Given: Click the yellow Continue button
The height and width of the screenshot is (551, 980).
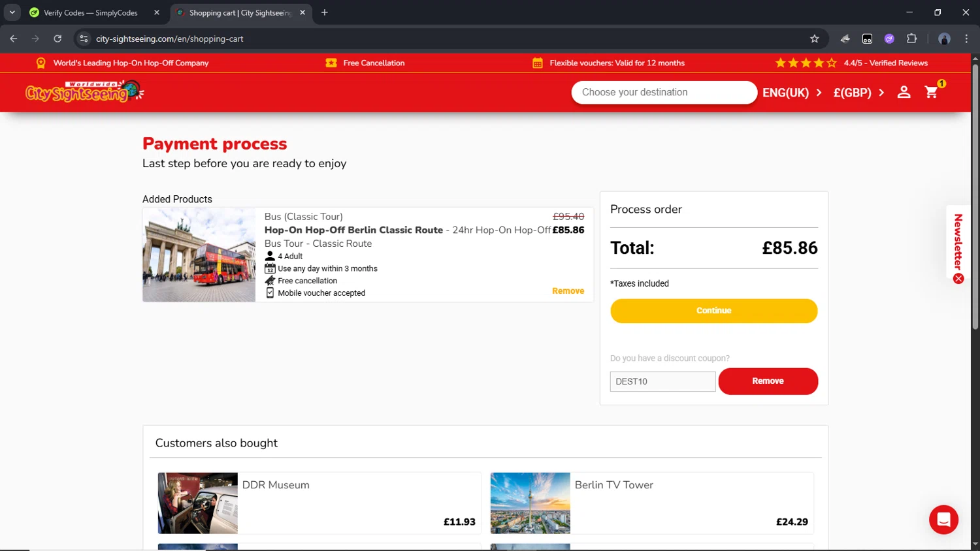Looking at the screenshot, I should coord(713,311).
